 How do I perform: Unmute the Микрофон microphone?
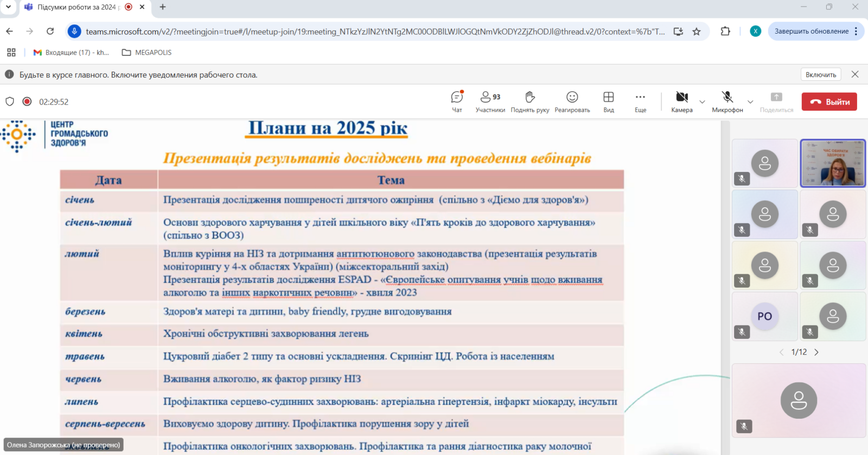[727, 101]
